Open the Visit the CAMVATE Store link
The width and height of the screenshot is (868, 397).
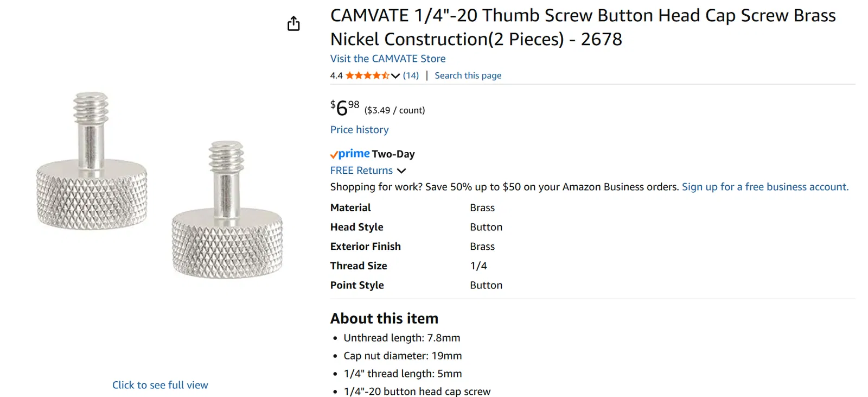click(x=387, y=59)
